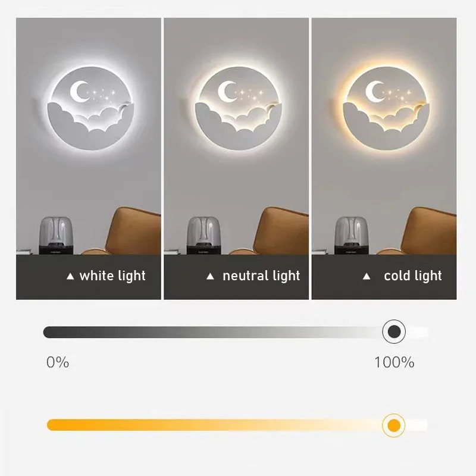Click the grey brightness slider handle
This screenshot has height=476, width=476.
coord(394,331)
